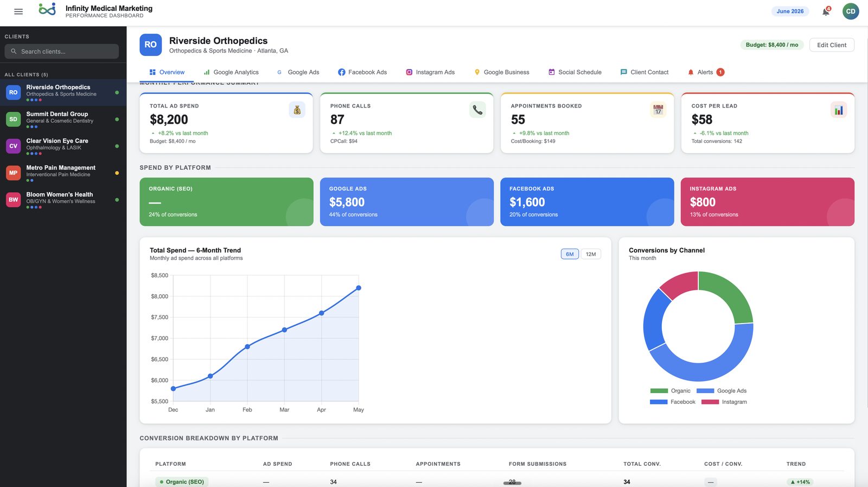Open the Facebook Ads tab
This screenshot has width=868, height=487.
[x=362, y=72]
